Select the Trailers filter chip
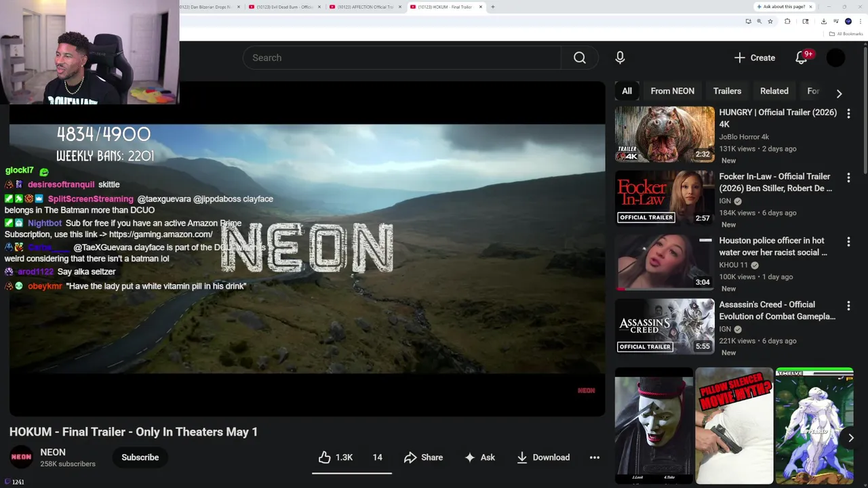Image resolution: width=868 pixels, height=488 pixels. click(x=727, y=91)
